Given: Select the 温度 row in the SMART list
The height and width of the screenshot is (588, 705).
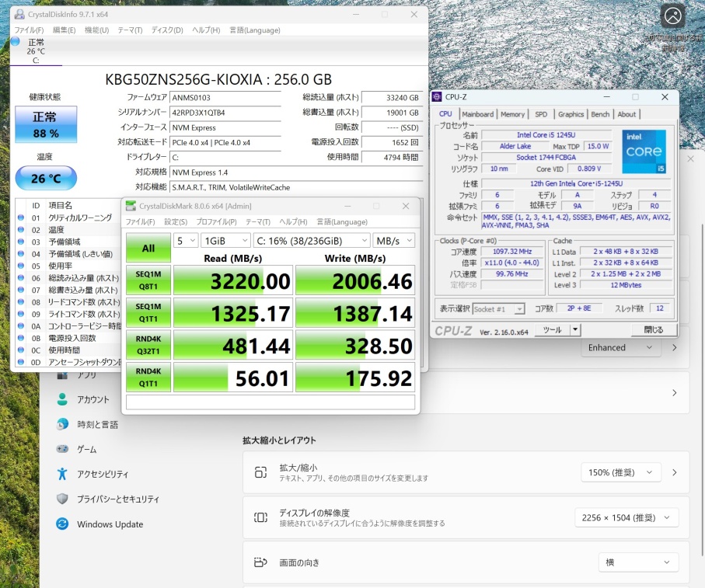Looking at the screenshot, I should (x=57, y=230).
